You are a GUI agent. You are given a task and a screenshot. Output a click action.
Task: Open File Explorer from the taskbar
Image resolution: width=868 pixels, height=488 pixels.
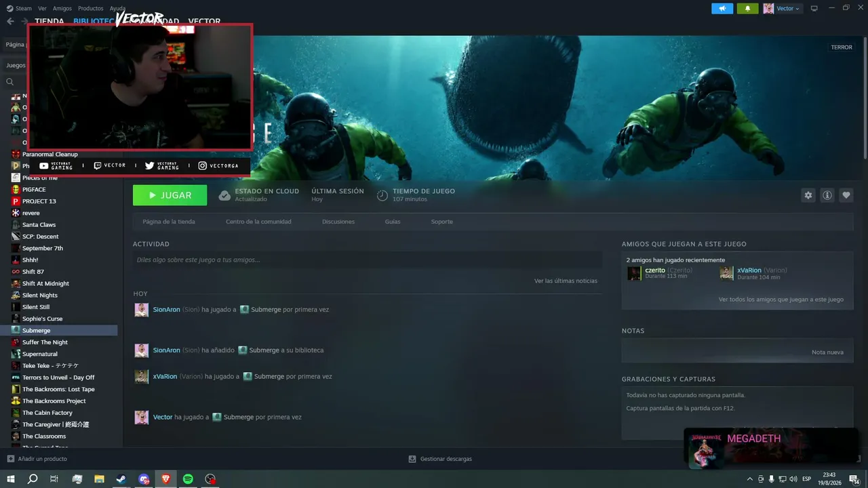(99, 479)
